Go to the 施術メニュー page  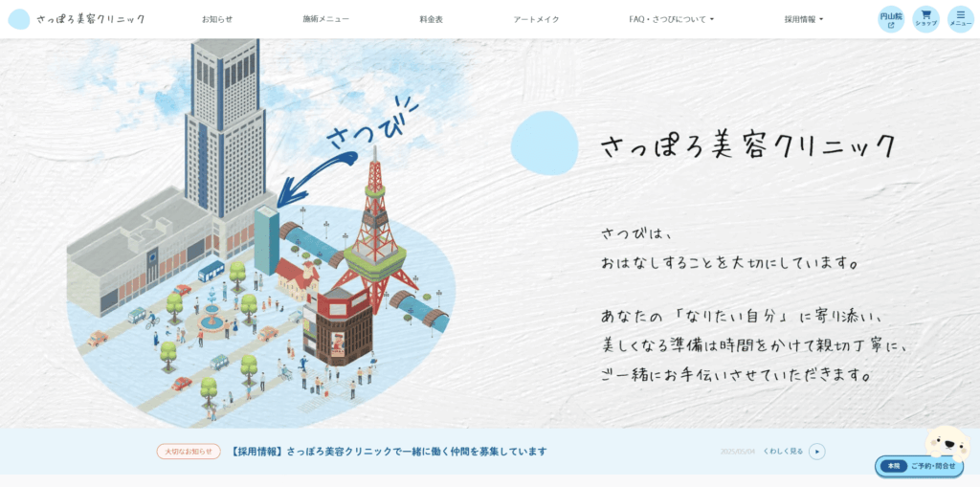click(325, 19)
